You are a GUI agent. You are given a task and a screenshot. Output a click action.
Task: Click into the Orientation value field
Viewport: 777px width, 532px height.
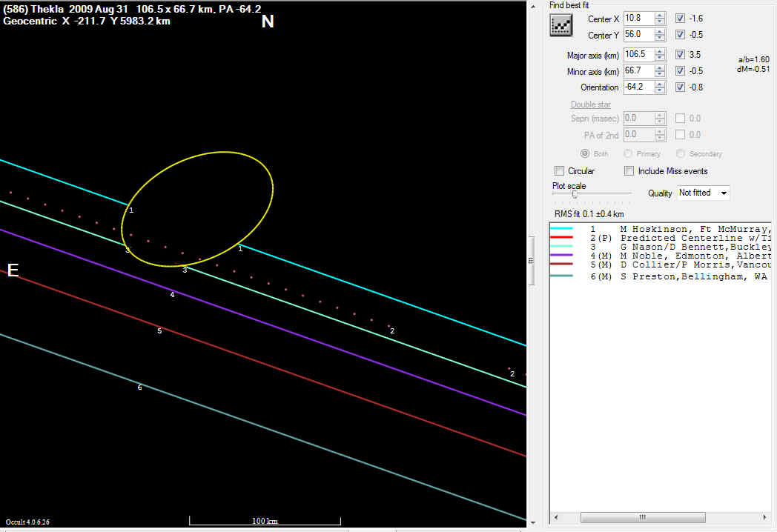tap(638, 87)
